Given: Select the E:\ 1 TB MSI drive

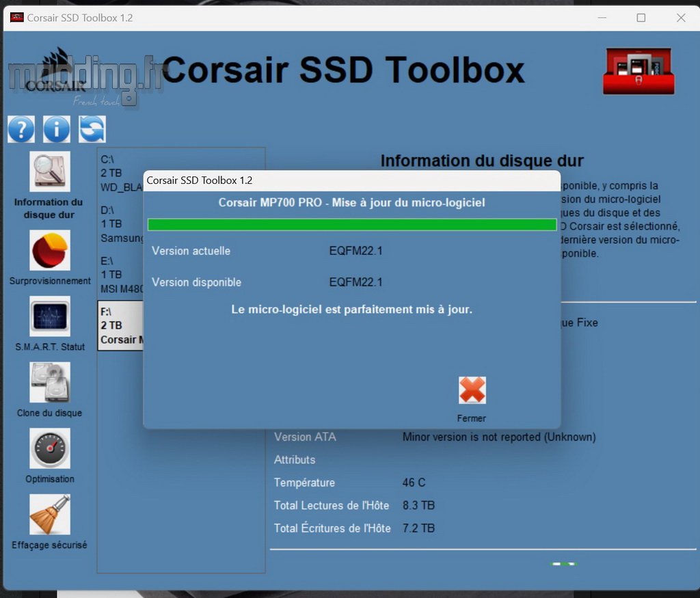Looking at the screenshot, I should point(120,275).
